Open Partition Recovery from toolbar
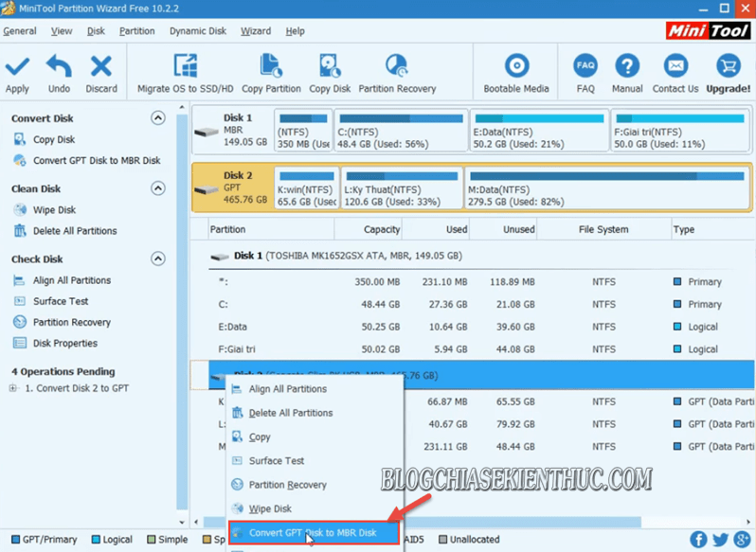Image resolution: width=756 pixels, height=552 pixels. (397, 74)
